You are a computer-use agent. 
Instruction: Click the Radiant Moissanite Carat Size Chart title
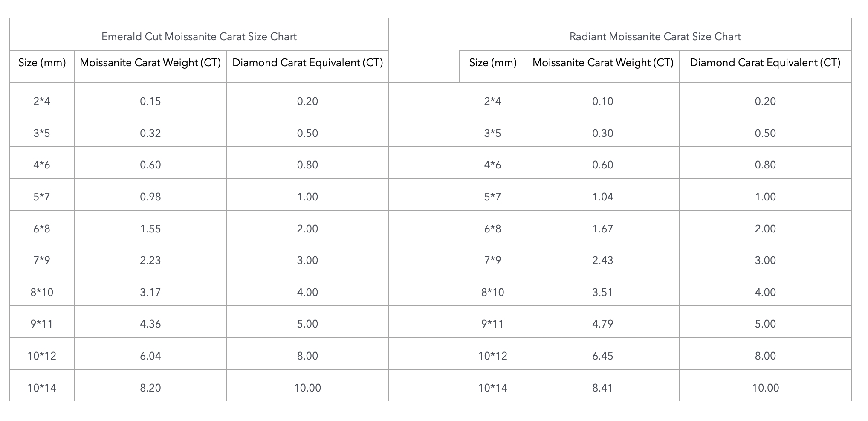pos(655,37)
